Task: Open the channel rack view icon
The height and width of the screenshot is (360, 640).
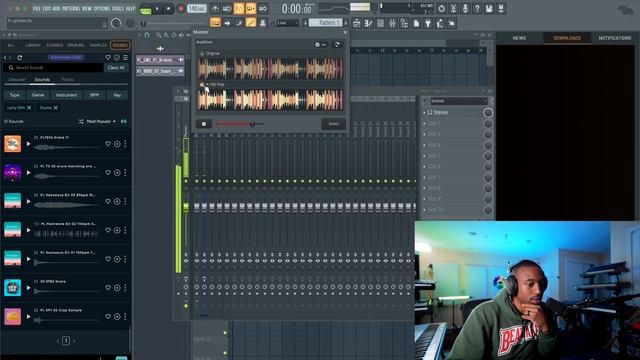Action: tap(380, 23)
